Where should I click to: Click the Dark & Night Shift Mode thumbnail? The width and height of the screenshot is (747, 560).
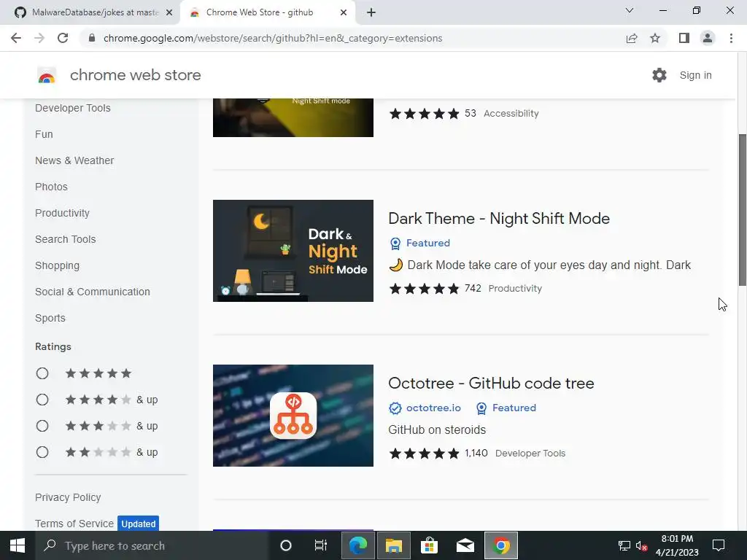tap(293, 251)
